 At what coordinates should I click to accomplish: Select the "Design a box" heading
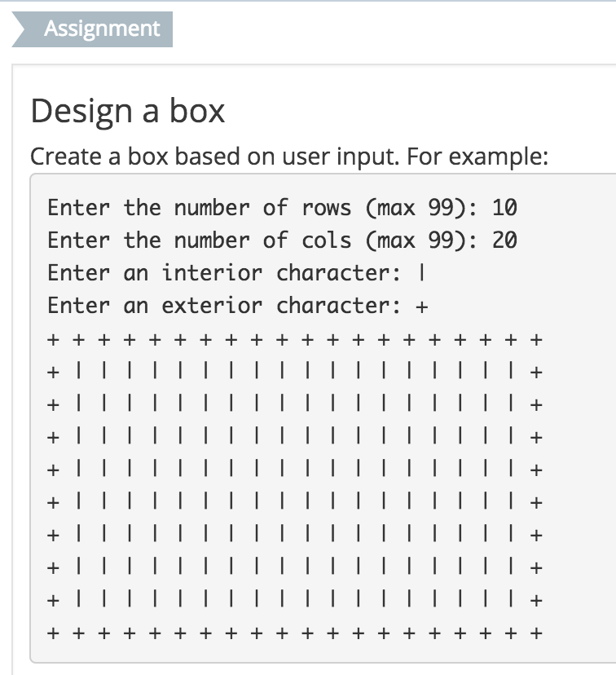coord(128,111)
